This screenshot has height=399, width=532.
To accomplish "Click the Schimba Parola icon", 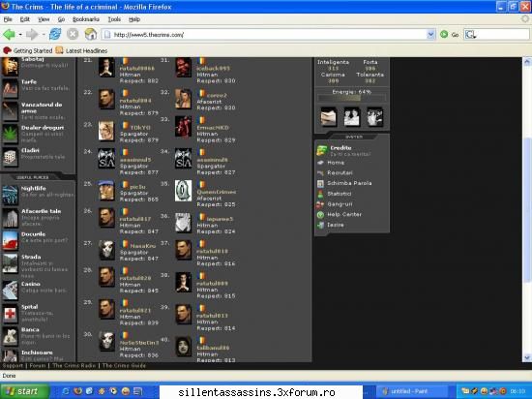I will (320, 184).
